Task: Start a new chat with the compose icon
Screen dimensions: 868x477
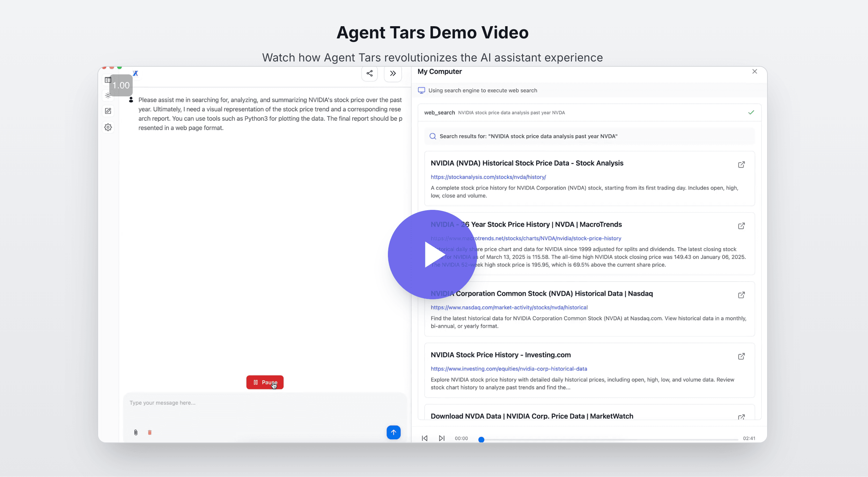Action: [x=108, y=111]
